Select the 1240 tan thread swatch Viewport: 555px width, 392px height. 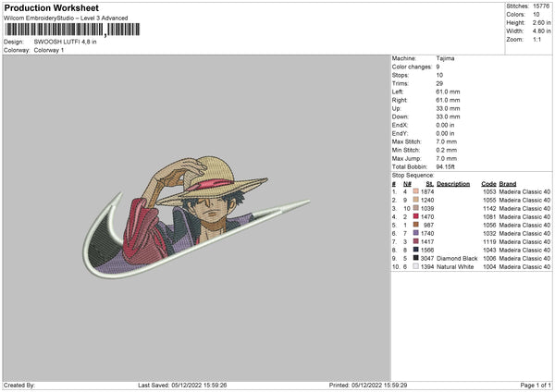[415, 200]
